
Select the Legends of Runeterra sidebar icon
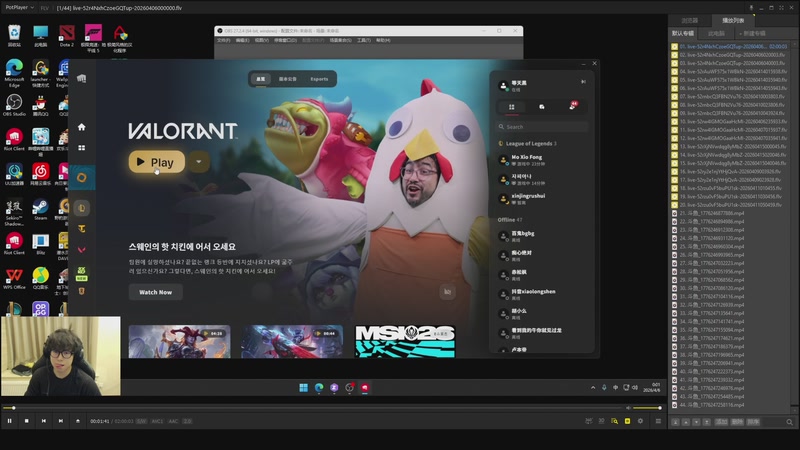[82, 291]
